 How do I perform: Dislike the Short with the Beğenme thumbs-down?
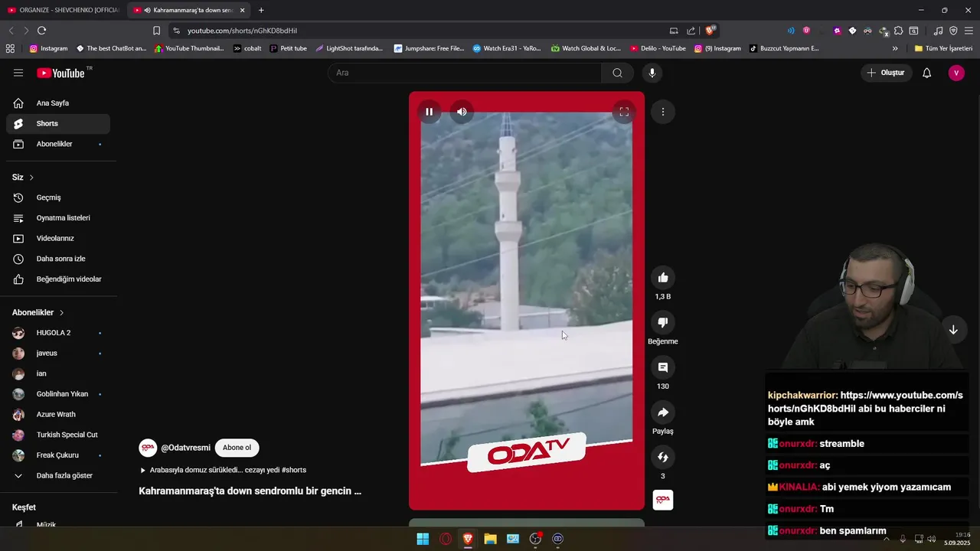[x=663, y=323]
